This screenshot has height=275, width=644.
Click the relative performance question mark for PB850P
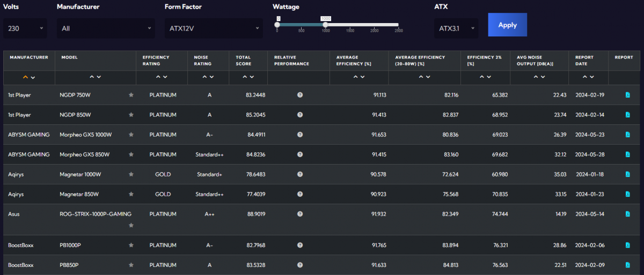pos(300,265)
